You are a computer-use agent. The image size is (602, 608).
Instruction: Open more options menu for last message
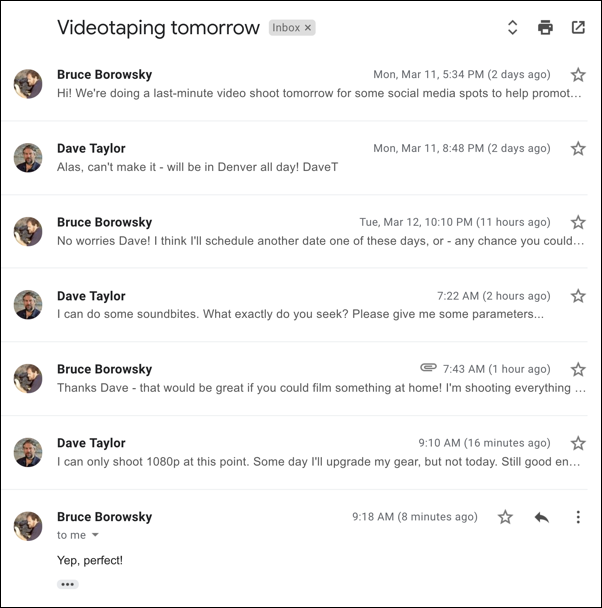click(x=578, y=517)
